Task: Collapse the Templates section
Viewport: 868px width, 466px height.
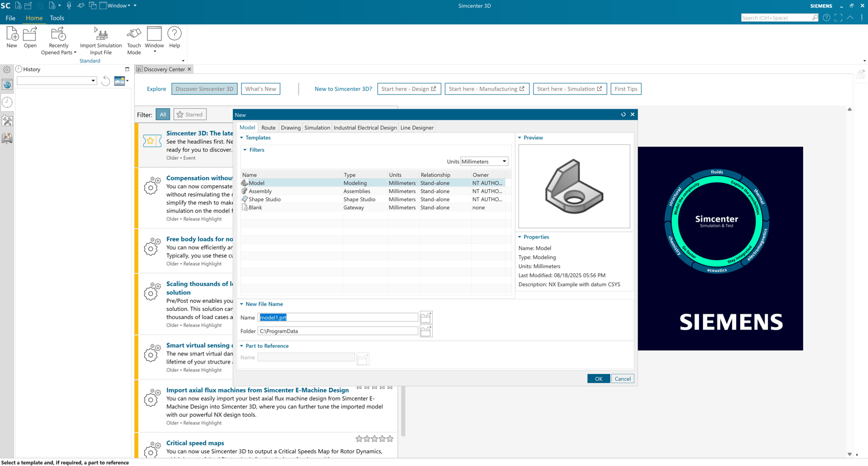Action: [242, 138]
